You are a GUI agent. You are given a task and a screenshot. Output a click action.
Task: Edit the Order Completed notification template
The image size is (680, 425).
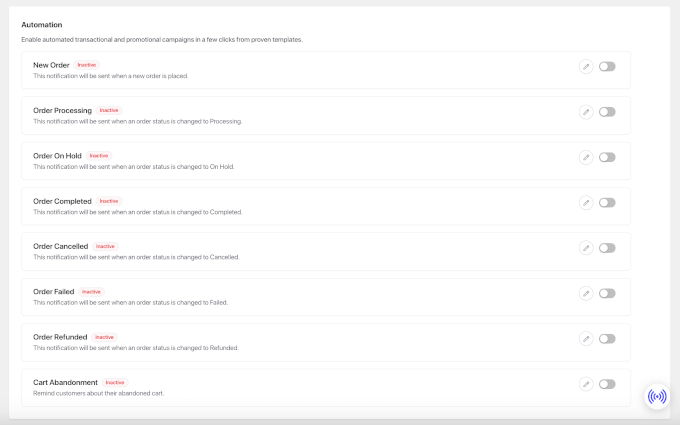[x=586, y=203]
